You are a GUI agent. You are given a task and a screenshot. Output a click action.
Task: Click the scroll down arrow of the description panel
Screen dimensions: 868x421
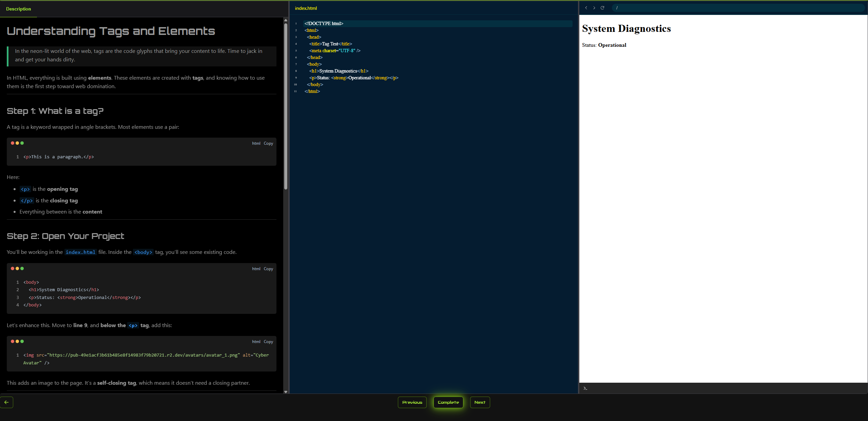[x=286, y=392]
